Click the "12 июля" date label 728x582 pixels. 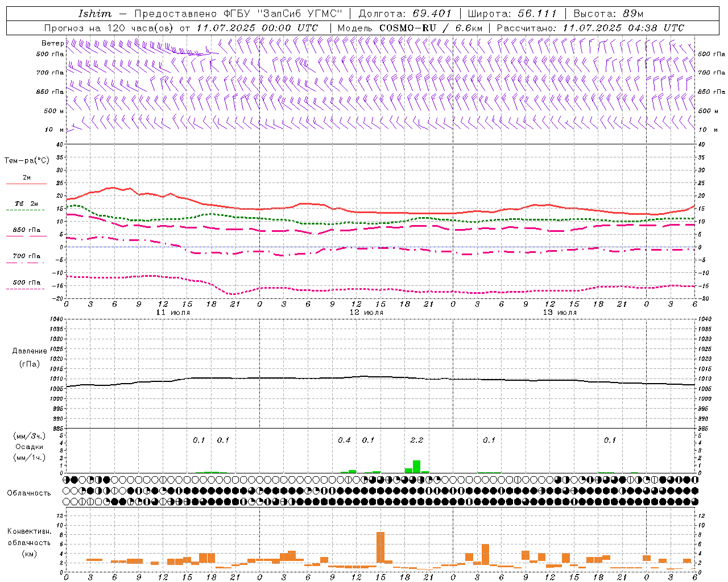(x=366, y=313)
